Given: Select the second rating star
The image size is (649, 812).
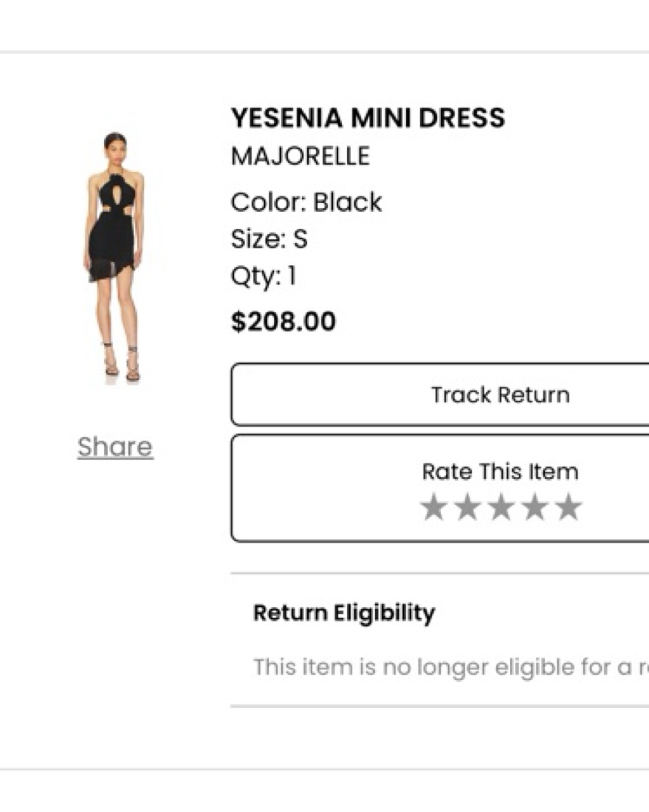Looking at the screenshot, I should [x=467, y=508].
